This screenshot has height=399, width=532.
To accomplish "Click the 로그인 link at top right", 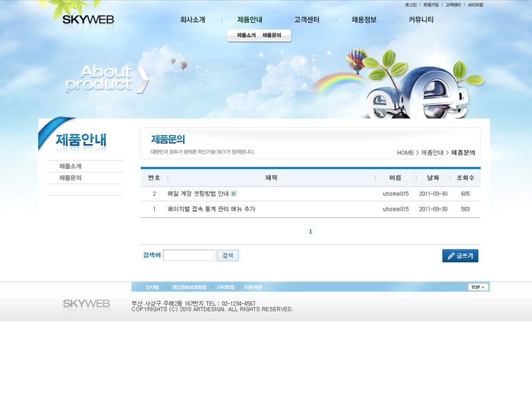I will click(410, 5).
